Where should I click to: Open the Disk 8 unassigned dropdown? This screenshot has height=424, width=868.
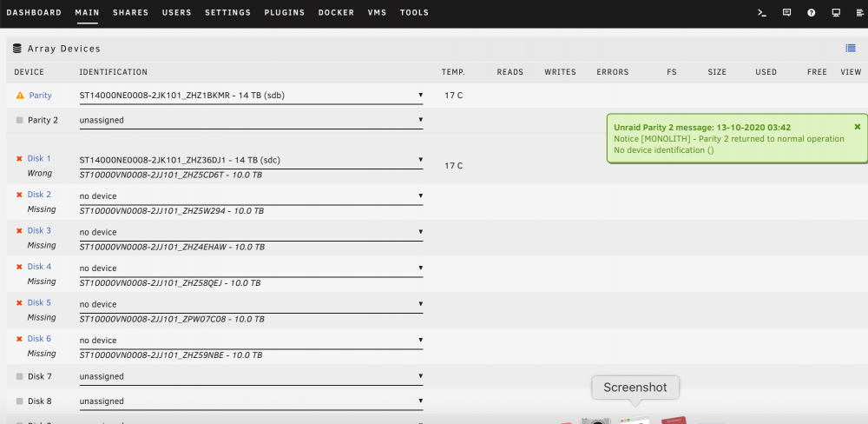(252, 401)
